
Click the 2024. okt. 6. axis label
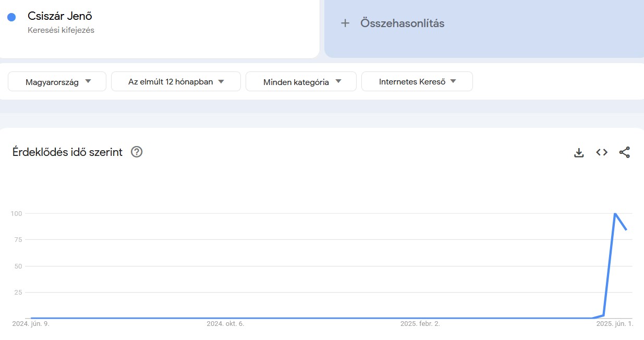[226, 323]
